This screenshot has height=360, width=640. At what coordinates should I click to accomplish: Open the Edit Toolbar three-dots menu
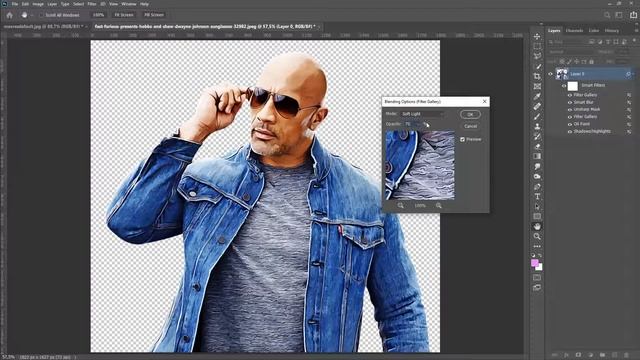click(x=537, y=246)
